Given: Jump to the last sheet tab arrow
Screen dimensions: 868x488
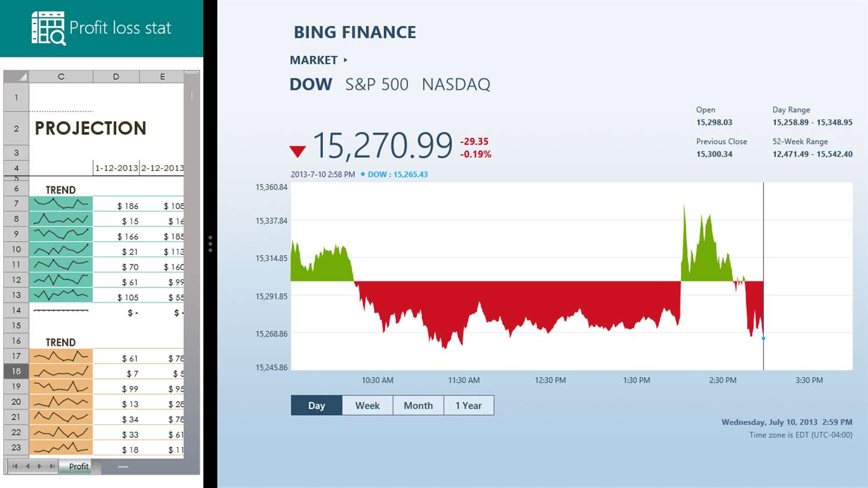Looking at the screenshot, I should (x=52, y=466).
